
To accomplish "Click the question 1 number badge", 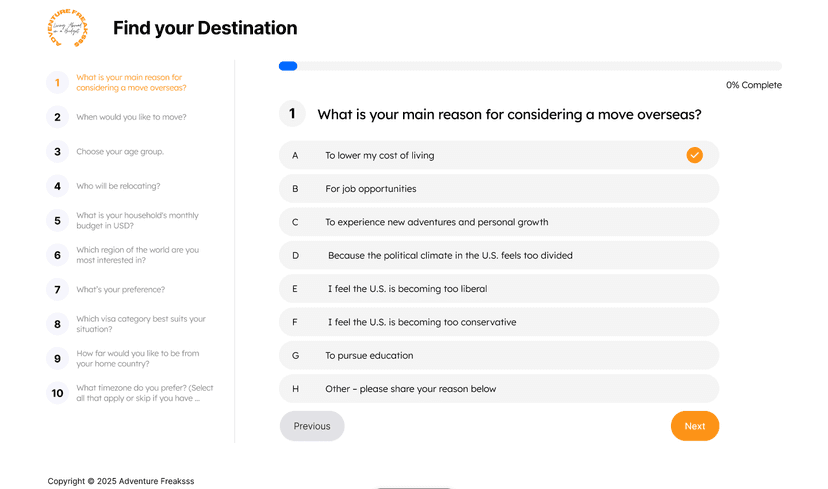I will (x=292, y=114).
